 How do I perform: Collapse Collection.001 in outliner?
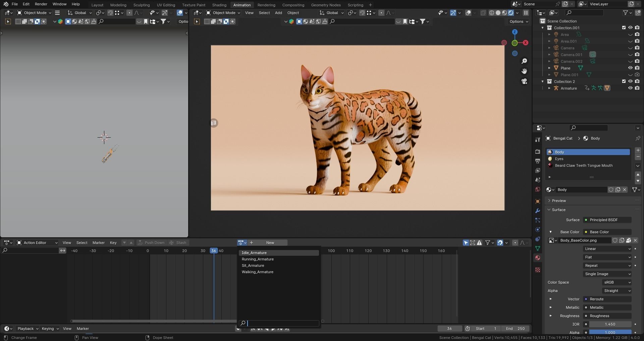[543, 28]
